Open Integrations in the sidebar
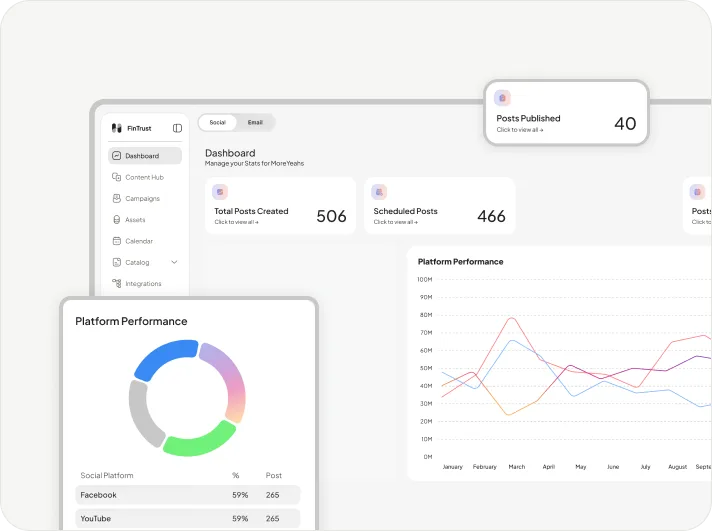This screenshot has height=531, width=712. click(145, 283)
